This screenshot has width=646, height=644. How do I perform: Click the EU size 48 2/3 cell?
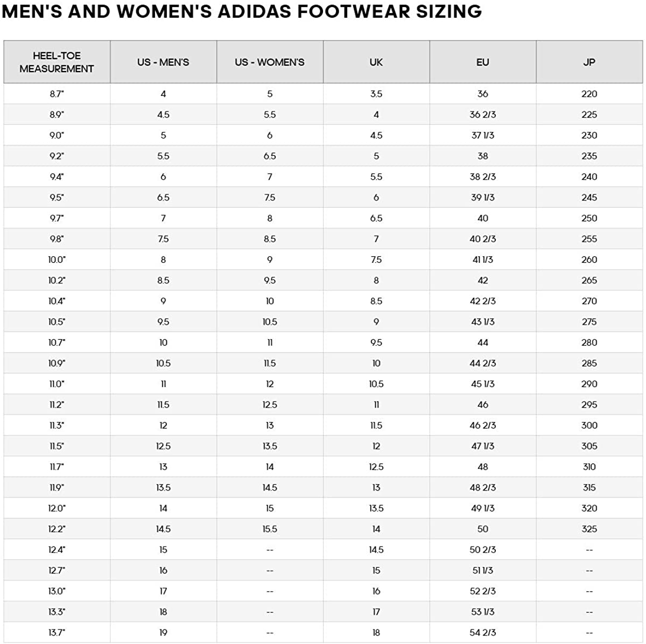(x=483, y=487)
